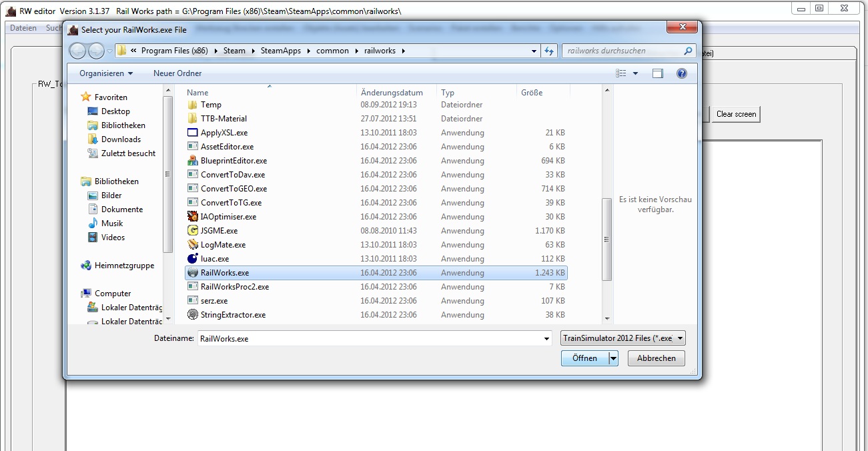Click the IAOptimiser.exe file icon
Image resolution: width=868 pixels, height=451 pixels.
pyautogui.click(x=193, y=217)
